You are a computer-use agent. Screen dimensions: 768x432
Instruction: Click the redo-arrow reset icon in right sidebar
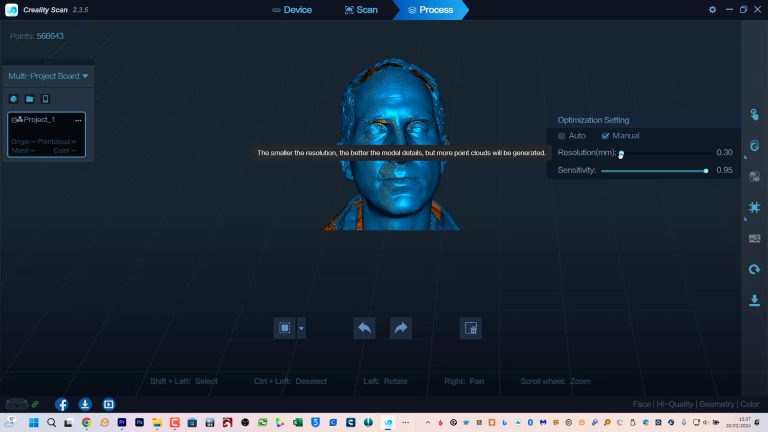754,269
